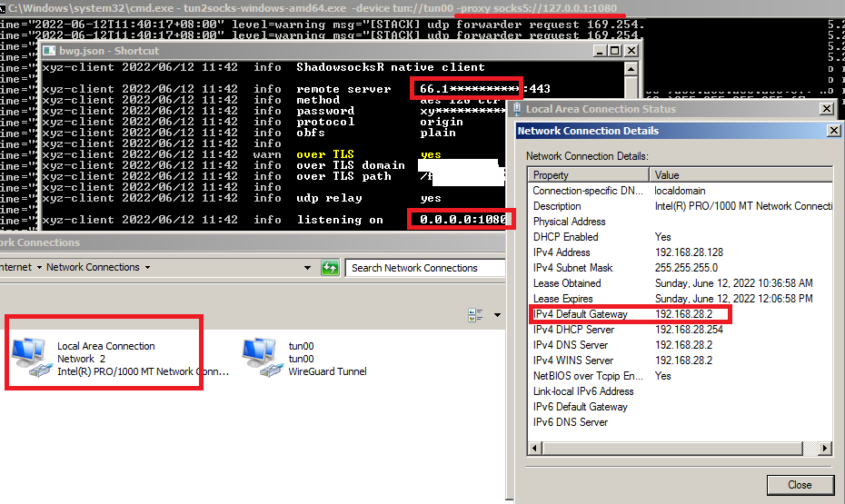This screenshot has width=845, height=504.
Task: Select the IPv4 DHCP Server row
Action: [x=681, y=330]
